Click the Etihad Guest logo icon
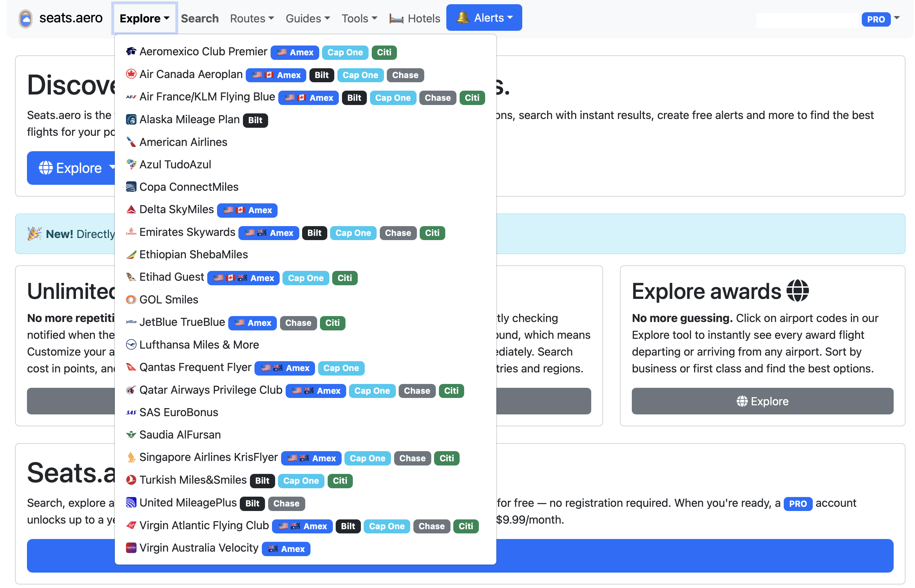Screen dimensions: 915x588 tap(131, 277)
